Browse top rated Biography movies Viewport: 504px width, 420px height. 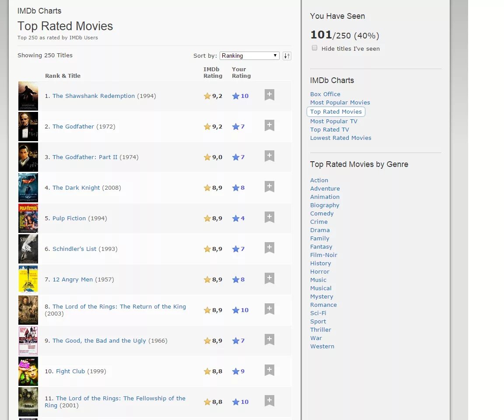tap(325, 205)
